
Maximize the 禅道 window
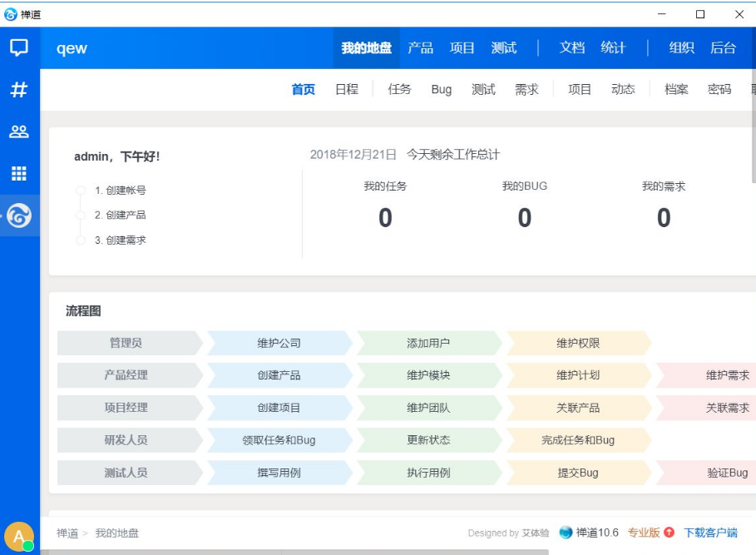(700, 14)
